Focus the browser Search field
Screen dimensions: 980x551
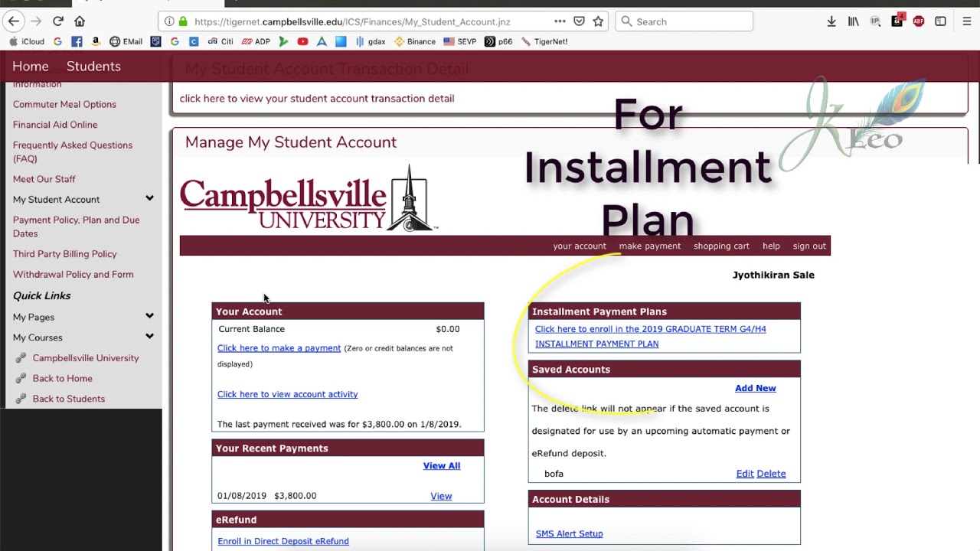click(684, 21)
